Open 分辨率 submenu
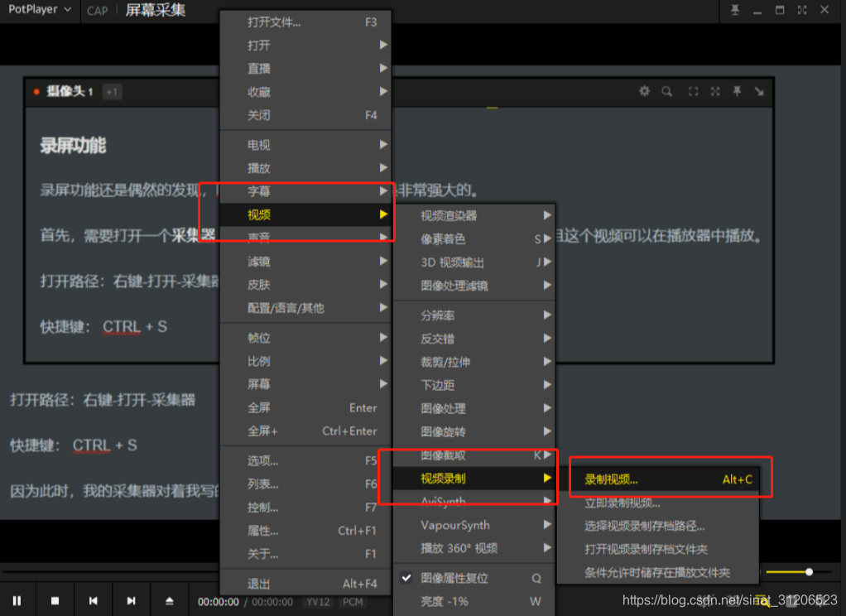Viewport: 846px width, 616px height. [474, 315]
